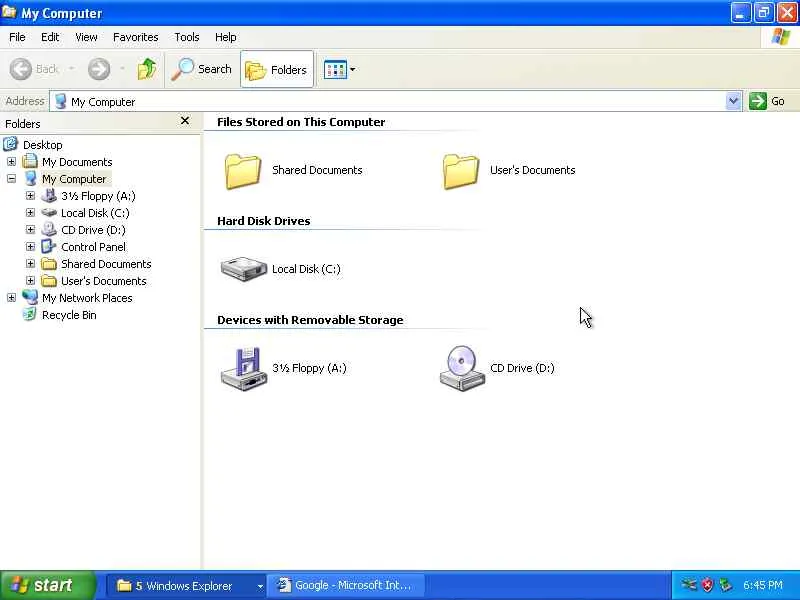Screen dimensions: 800x600
Task: Click red shield security tray icon
Action: 707,585
